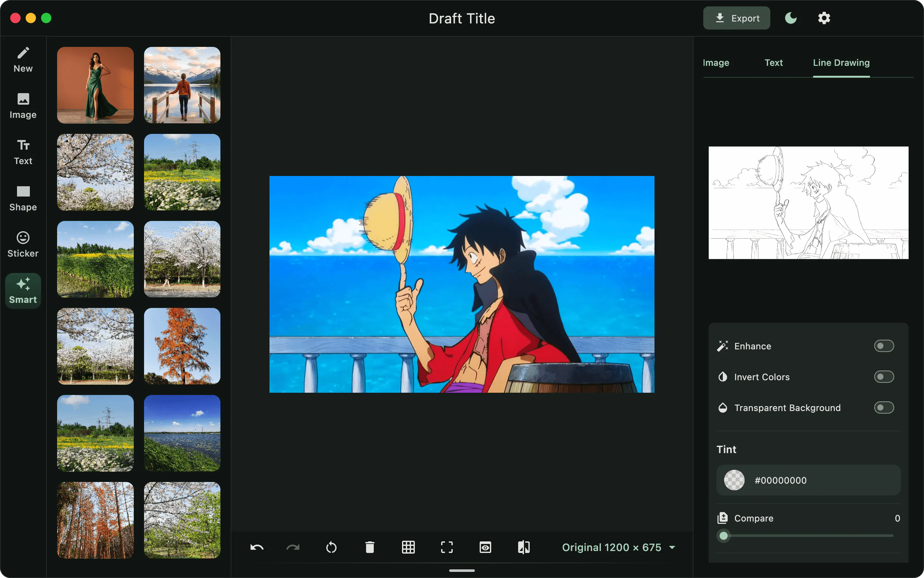Screen dimensions: 924x578
Task: Enable the Enhance toggle
Action: [884, 346]
